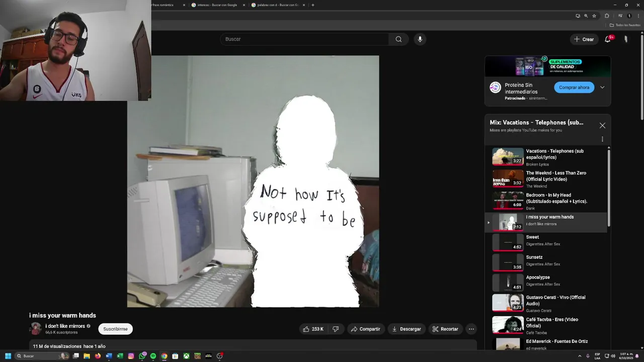Close the Mix playlist panel
The width and height of the screenshot is (644, 362).
(x=602, y=126)
